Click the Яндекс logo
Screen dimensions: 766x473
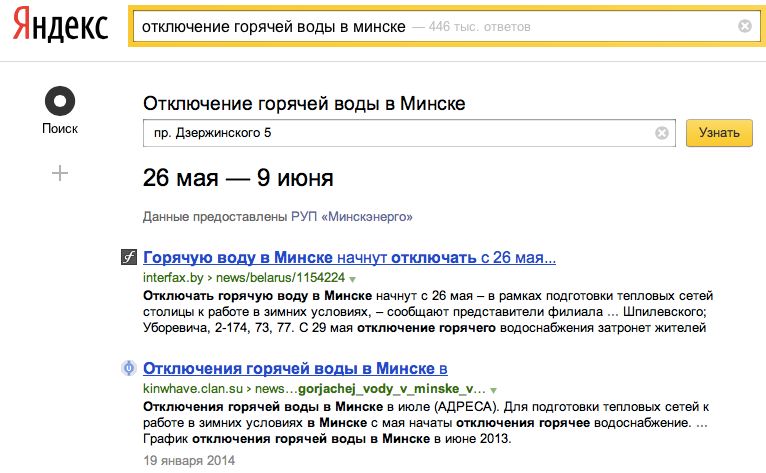tap(62, 27)
